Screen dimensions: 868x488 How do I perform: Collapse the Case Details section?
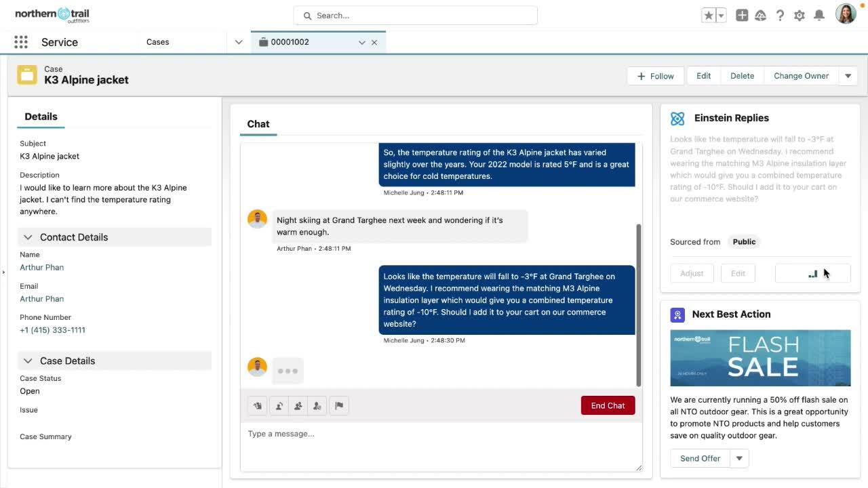pyautogui.click(x=28, y=361)
